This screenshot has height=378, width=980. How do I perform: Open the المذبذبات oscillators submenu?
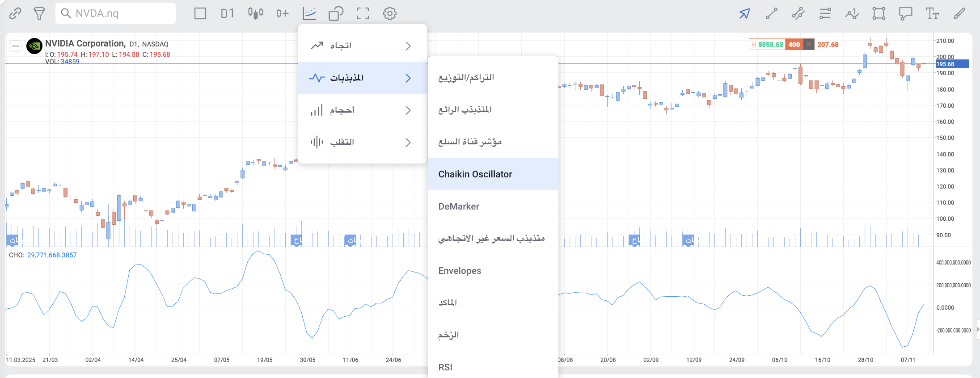(363, 78)
